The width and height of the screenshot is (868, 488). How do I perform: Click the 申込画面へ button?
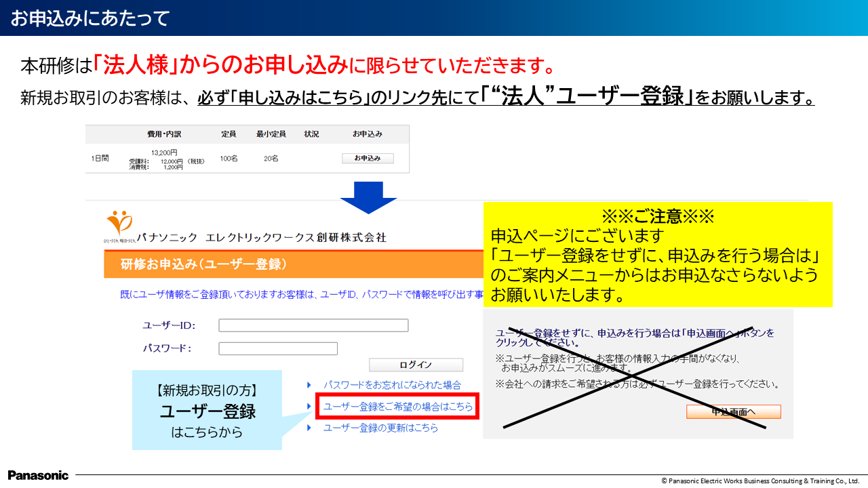click(x=734, y=411)
